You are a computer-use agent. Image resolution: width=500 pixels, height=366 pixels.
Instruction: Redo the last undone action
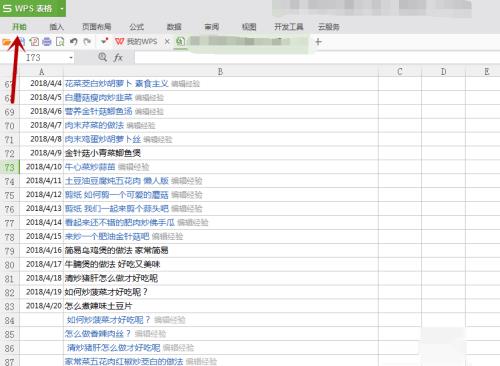coord(87,42)
